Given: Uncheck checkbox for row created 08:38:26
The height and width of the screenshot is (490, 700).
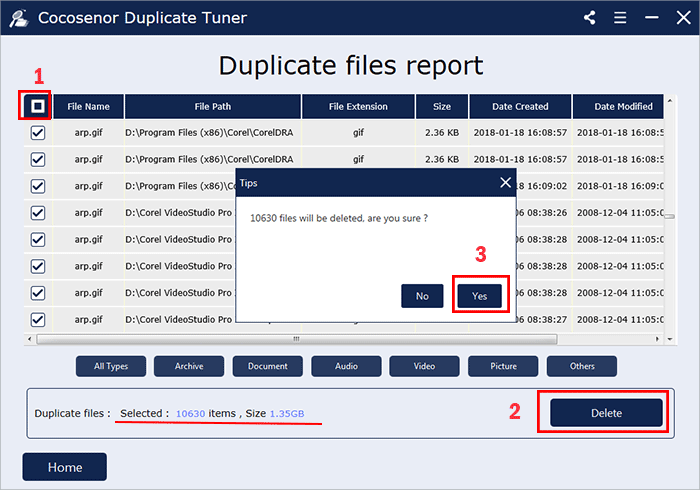Looking at the screenshot, I should (x=38, y=213).
